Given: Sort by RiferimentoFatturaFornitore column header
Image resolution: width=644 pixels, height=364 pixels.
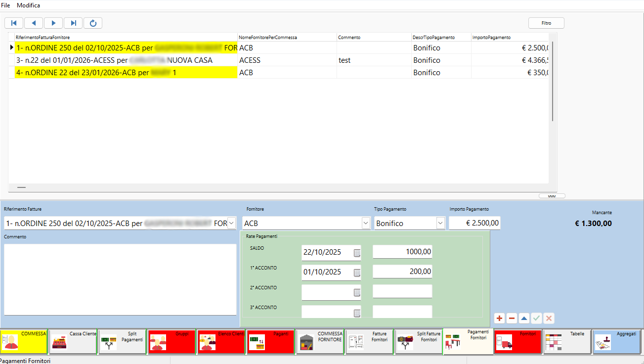Looking at the screenshot, I should [126, 37].
